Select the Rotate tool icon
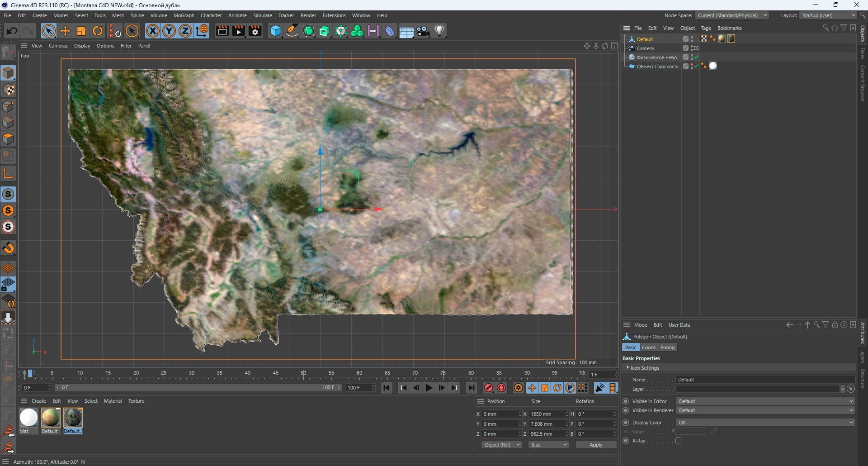The width and height of the screenshot is (868, 466). click(x=98, y=31)
